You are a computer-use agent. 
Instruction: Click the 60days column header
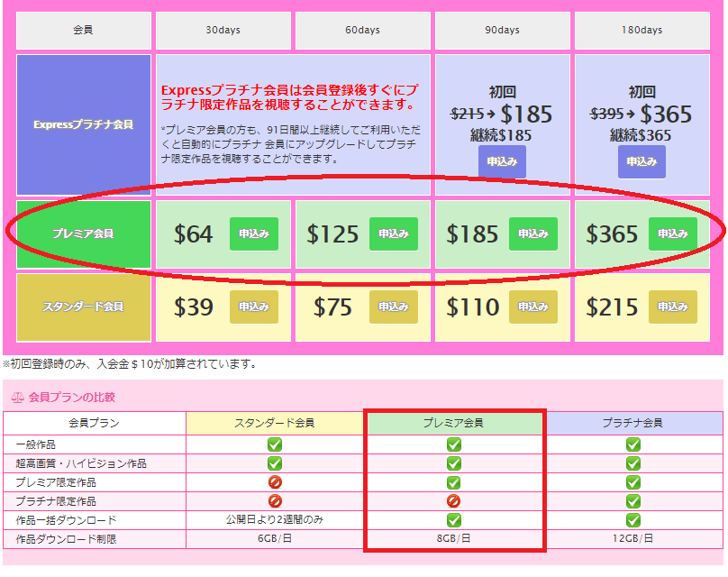pos(363,30)
